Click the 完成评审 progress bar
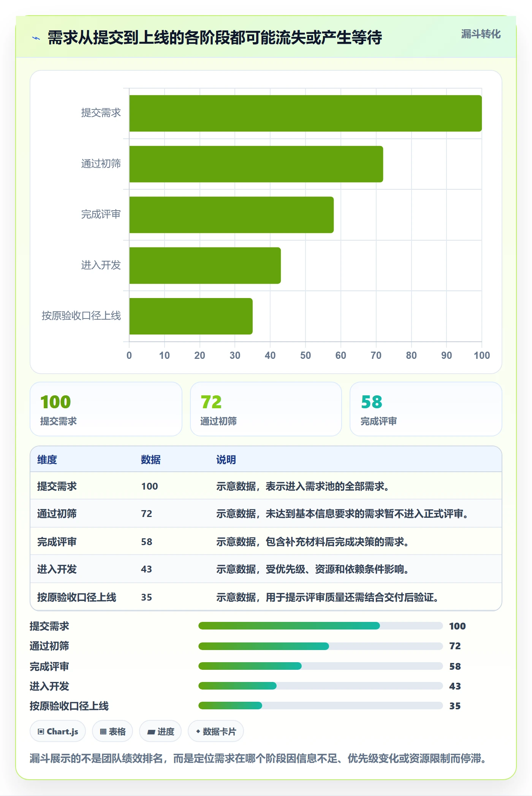 pos(321,666)
